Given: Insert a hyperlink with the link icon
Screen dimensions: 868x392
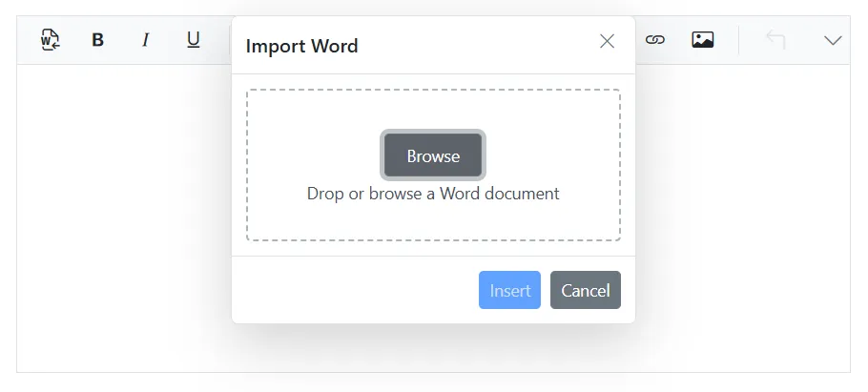Looking at the screenshot, I should 655,40.
